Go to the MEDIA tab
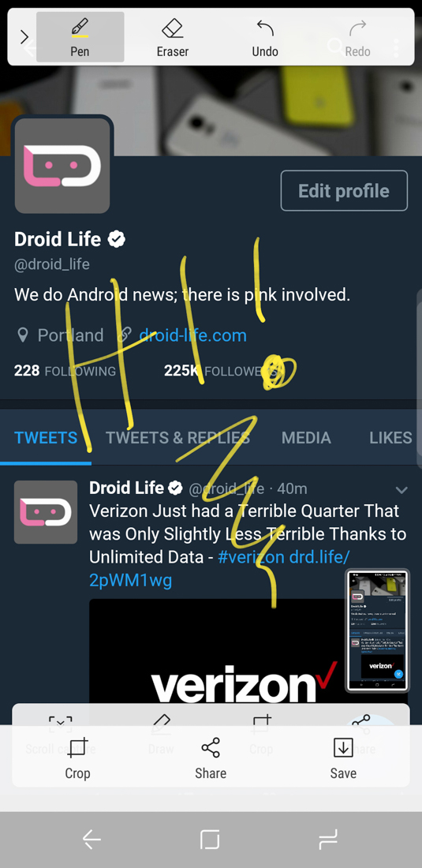 coord(306,437)
